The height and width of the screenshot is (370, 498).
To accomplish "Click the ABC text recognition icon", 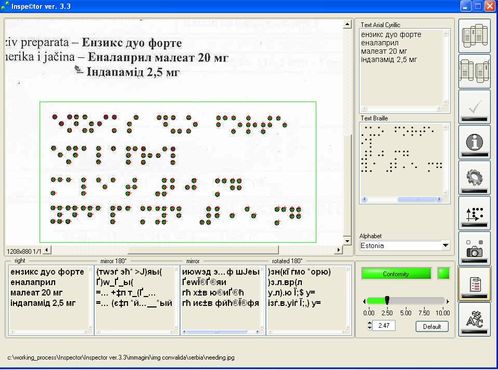I will (x=474, y=320).
